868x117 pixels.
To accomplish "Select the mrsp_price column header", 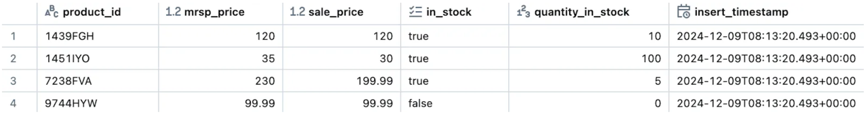I will [x=214, y=12].
